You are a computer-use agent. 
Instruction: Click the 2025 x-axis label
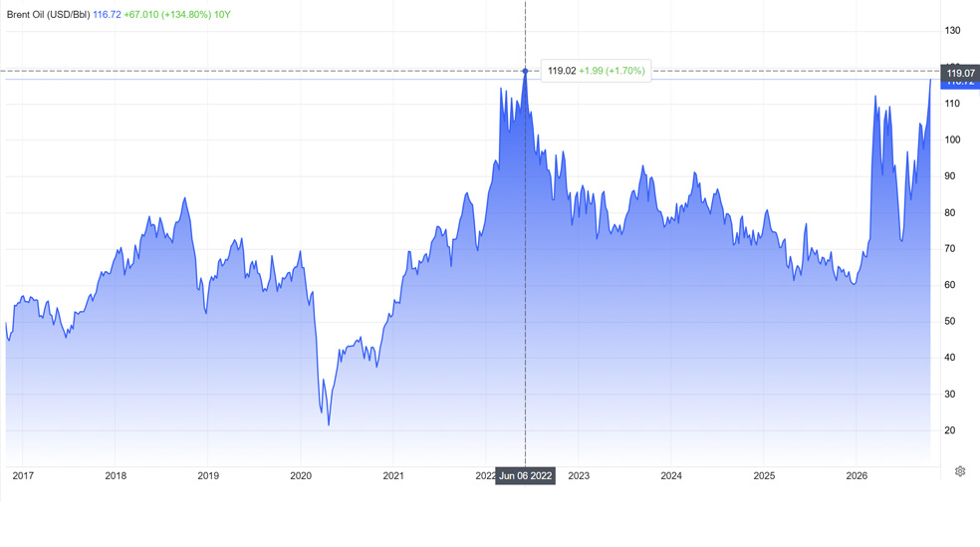(x=764, y=475)
